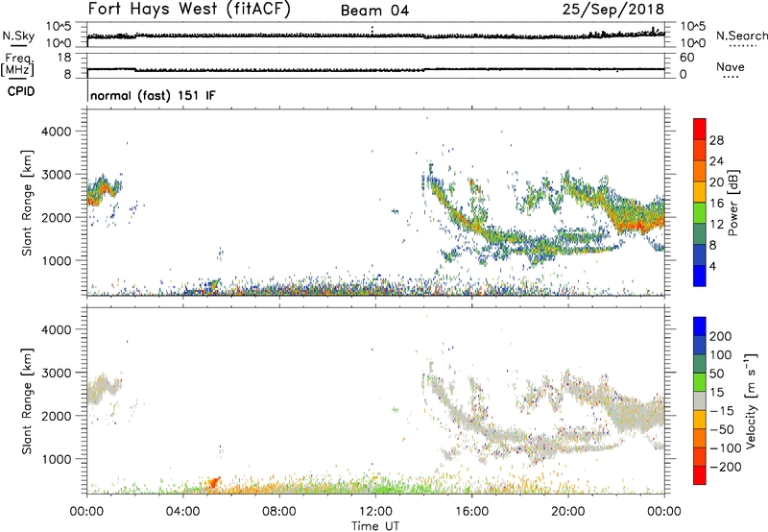
Task: Select the "Freq. [MHz]" axis label
Action: (17, 64)
